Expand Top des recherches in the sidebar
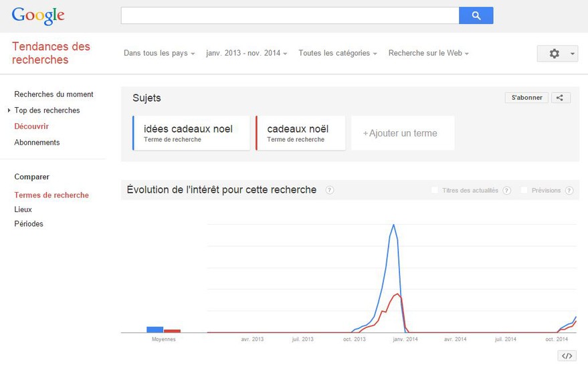 pos(47,110)
